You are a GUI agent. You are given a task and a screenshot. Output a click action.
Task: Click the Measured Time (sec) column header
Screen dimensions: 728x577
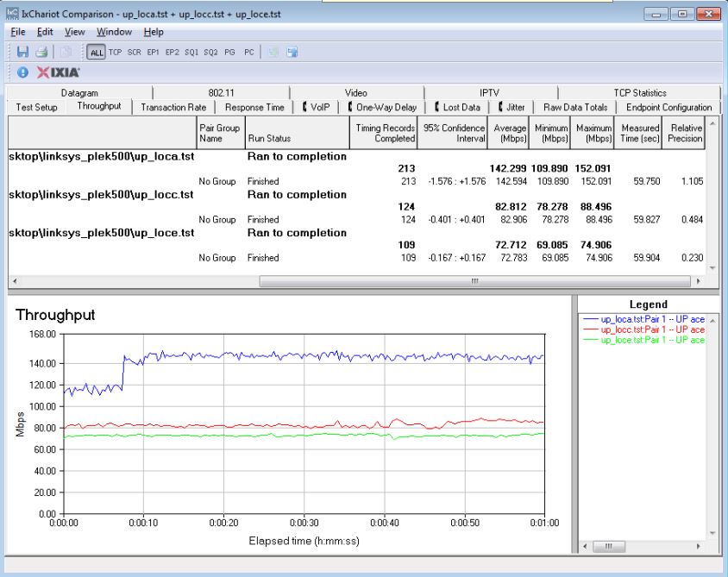click(x=638, y=133)
